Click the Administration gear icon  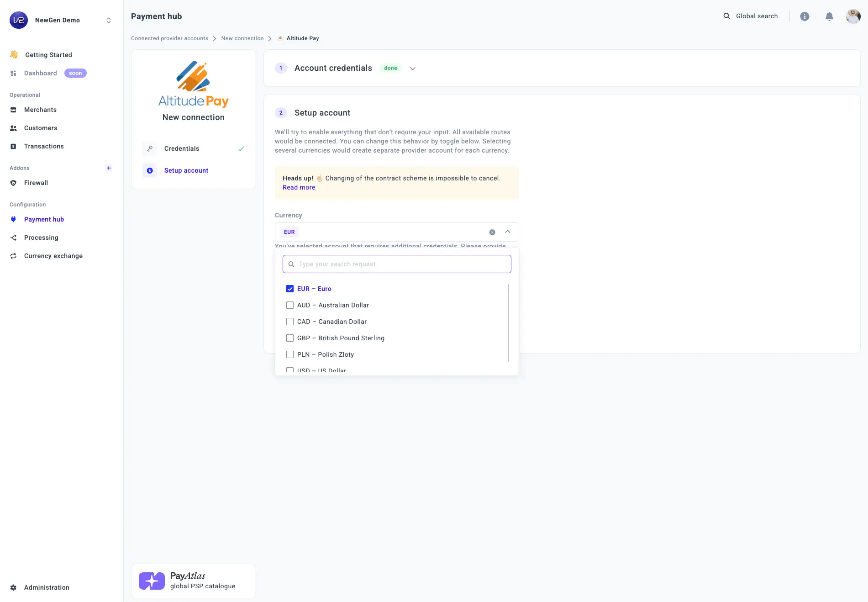coord(13,587)
